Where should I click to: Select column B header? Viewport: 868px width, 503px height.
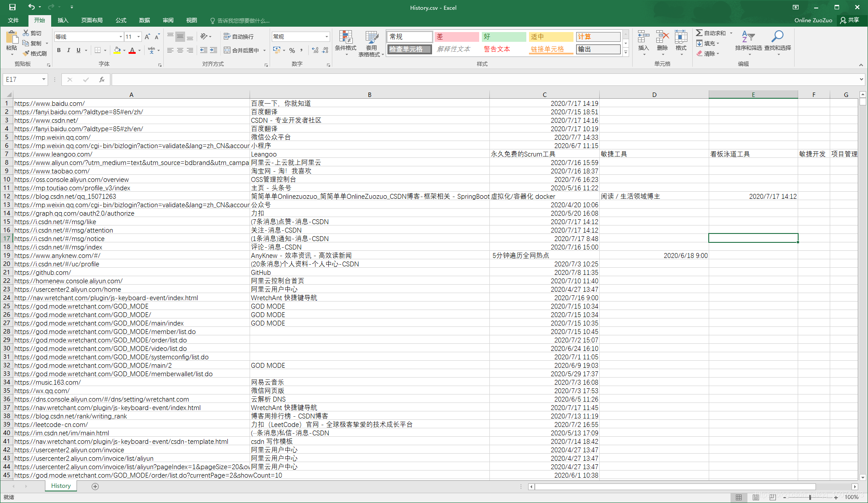pyautogui.click(x=370, y=94)
